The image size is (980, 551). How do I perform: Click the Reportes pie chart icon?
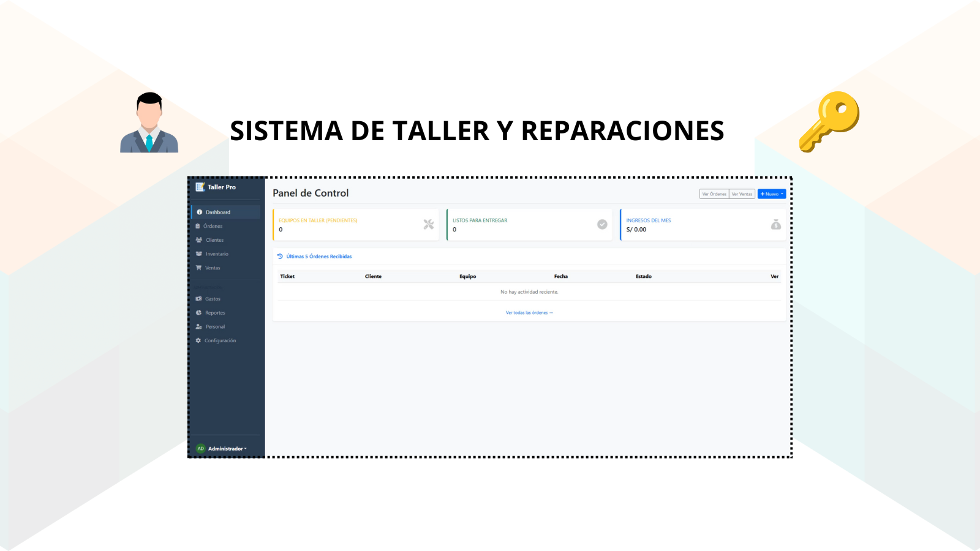(x=198, y=313)
